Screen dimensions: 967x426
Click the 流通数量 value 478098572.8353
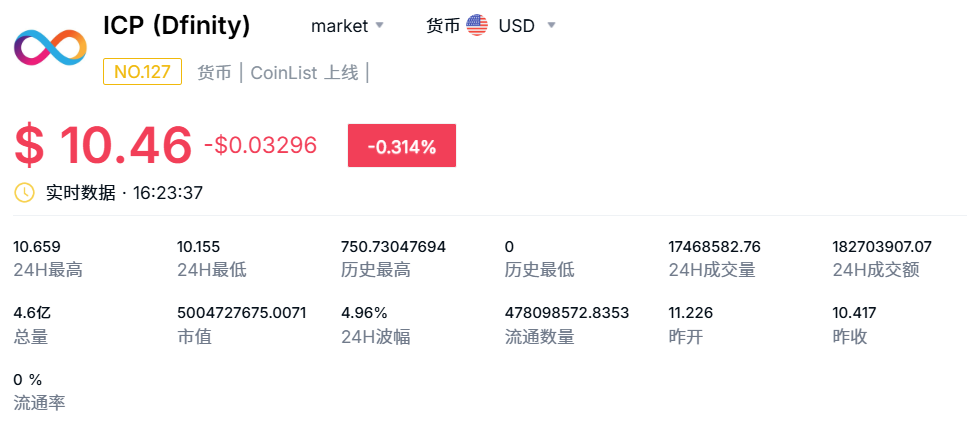click(x=567, y=312)
